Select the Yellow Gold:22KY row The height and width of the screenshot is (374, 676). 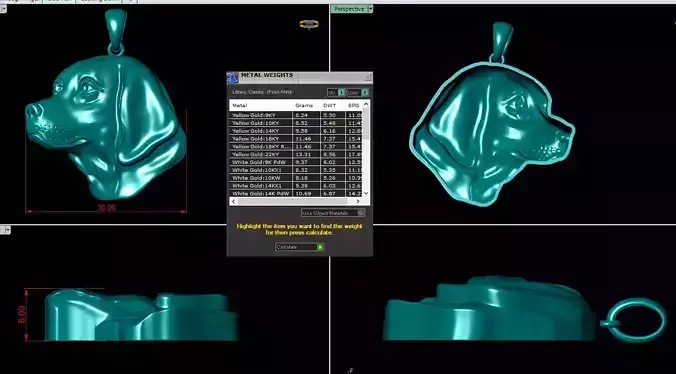[296, 154]
